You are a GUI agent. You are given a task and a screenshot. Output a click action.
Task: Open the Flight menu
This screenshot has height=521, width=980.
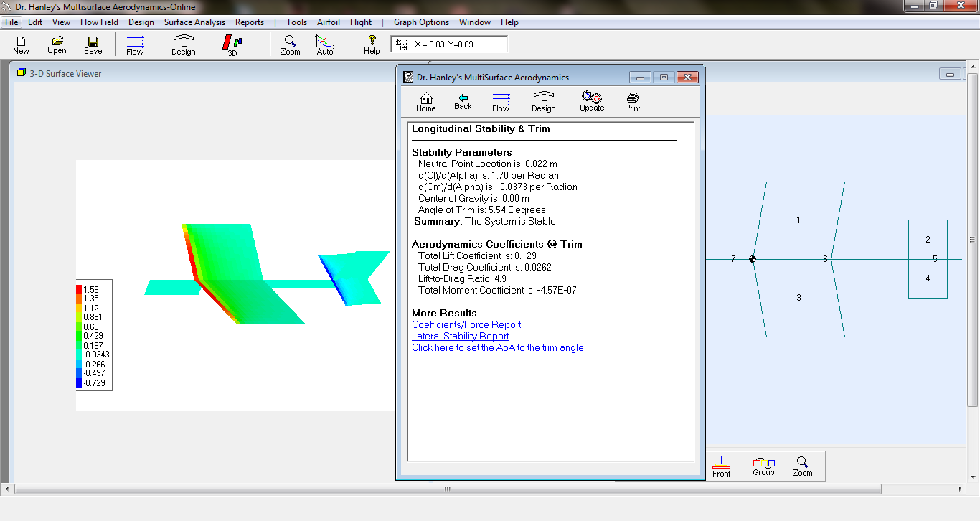361,22
